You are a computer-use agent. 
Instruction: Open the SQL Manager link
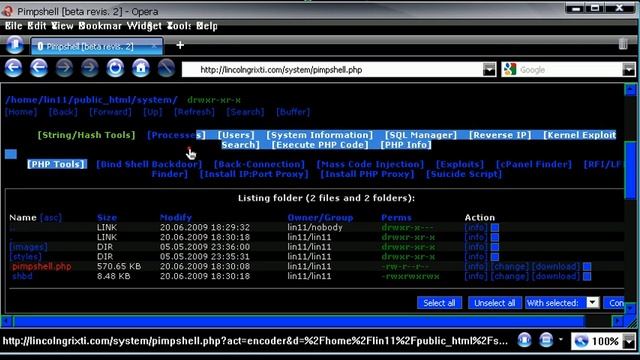421,135
